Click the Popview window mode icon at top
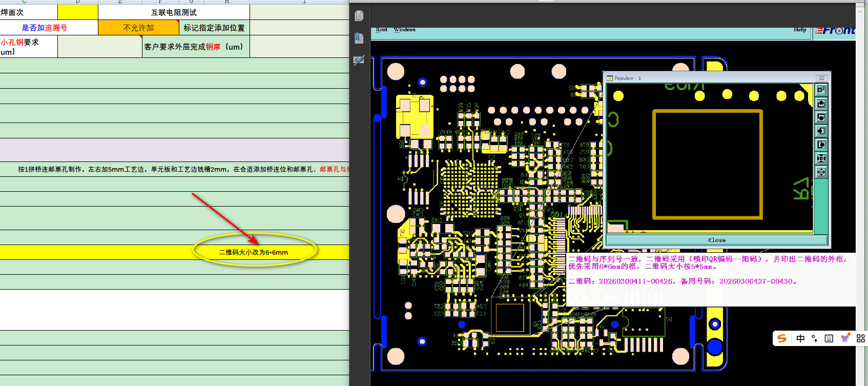Image resolution: width=868 pixels, height=386 pixels. coord(821,90)
